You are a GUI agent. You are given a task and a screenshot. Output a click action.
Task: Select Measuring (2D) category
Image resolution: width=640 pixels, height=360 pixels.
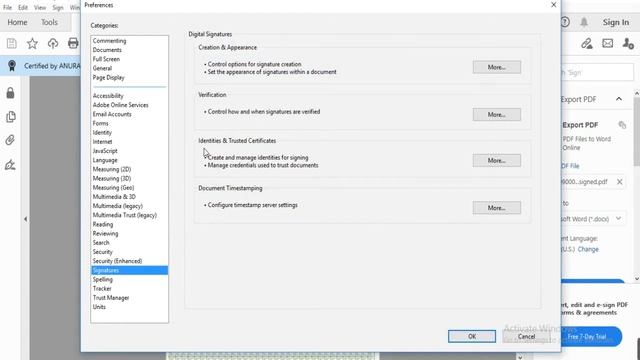click(x=112, y=169)
